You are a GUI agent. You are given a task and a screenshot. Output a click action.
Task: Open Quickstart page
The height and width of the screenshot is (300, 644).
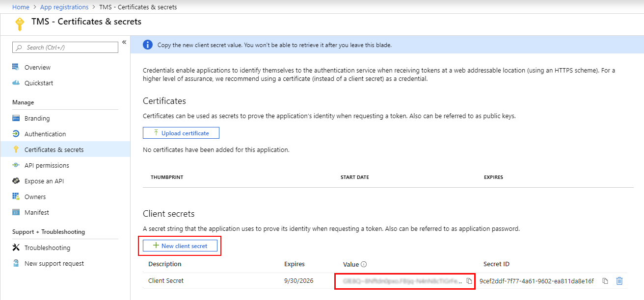click(39, 83)
